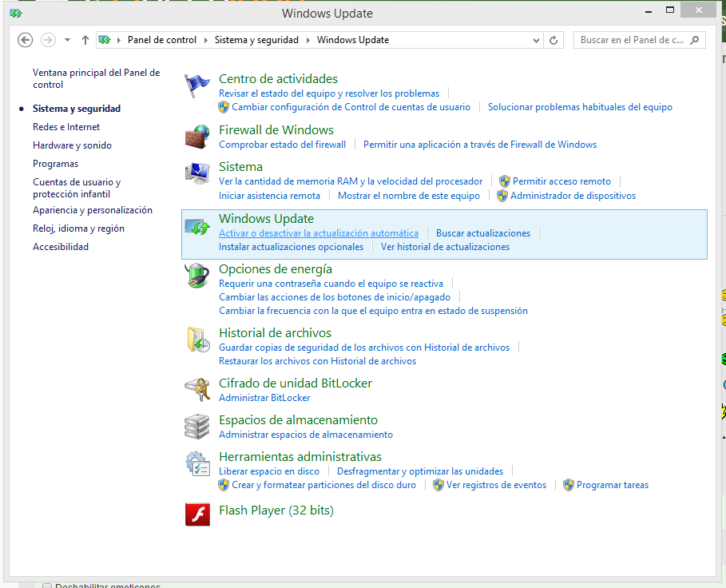Open Administrar BitLocker link
726x588 pixels.
[x=264, y=398]
